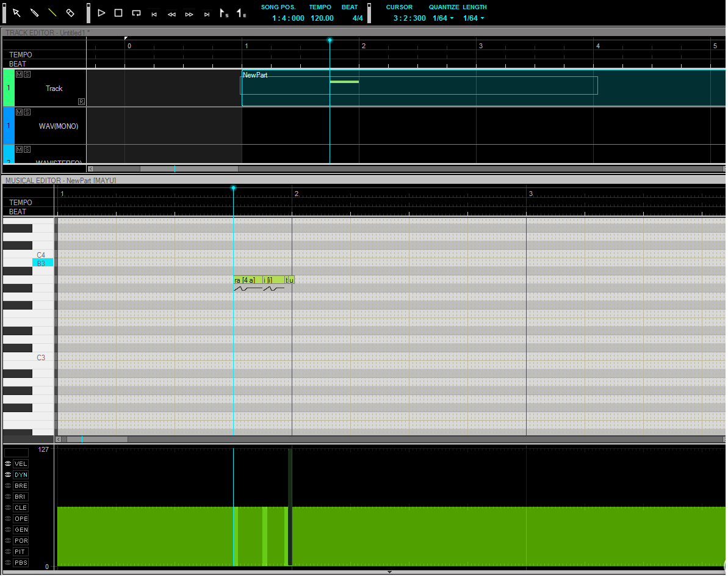
Task: Set the start marker flag
Action: click(x=224, y=13)
